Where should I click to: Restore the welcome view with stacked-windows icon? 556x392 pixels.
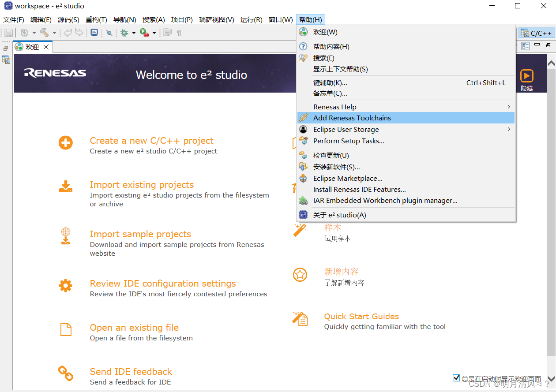click(x=548, y=45)
